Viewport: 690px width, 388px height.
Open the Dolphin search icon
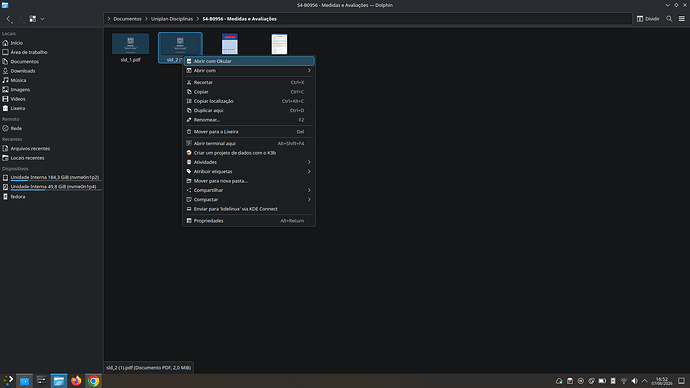(x=669, y=19)
